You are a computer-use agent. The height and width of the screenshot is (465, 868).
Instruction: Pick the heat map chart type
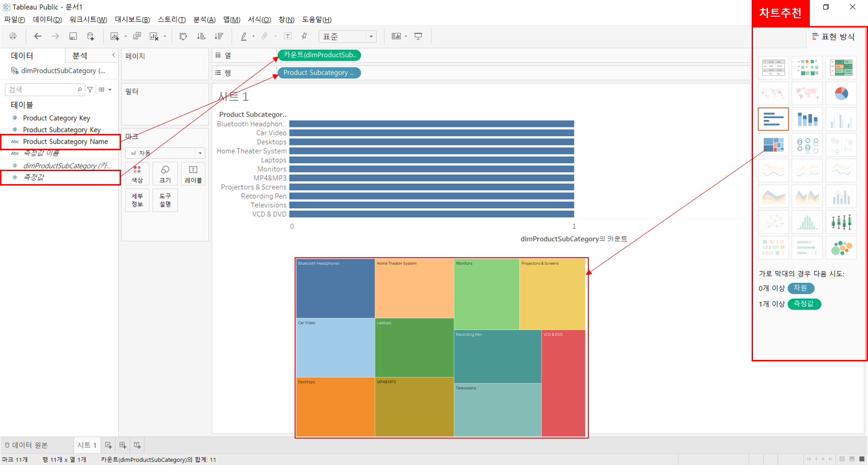click(807, 68)
